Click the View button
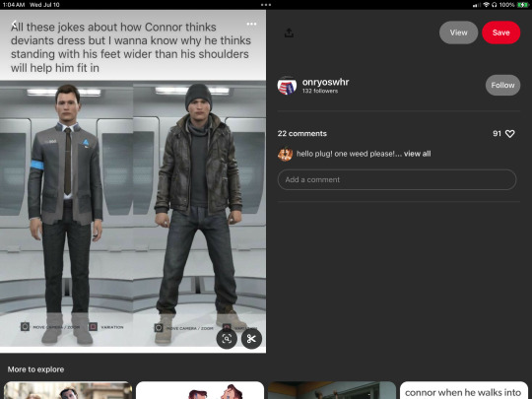Image resolution: width=532 pixels, height=399 pixels. [x=458, y=33]
